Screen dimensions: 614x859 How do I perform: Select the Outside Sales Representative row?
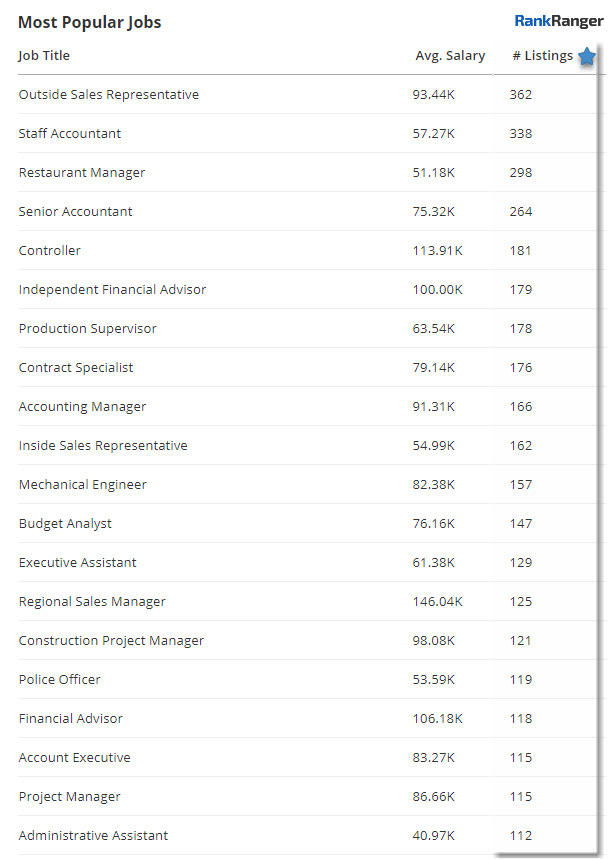coord(109,95)
